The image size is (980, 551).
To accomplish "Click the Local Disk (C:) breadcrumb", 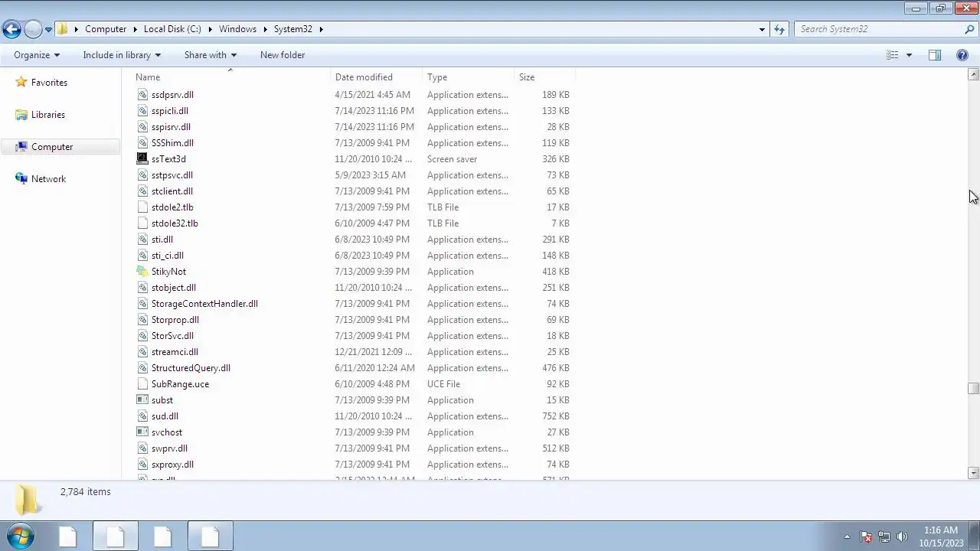I will coord(172,29).
